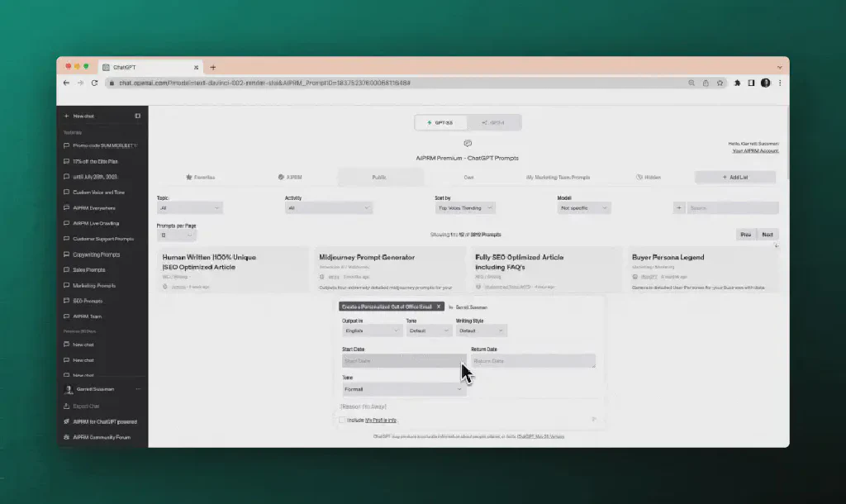Click the small arrow icon below Next button
Screen dimensions: 846x504
coord(776,245)
